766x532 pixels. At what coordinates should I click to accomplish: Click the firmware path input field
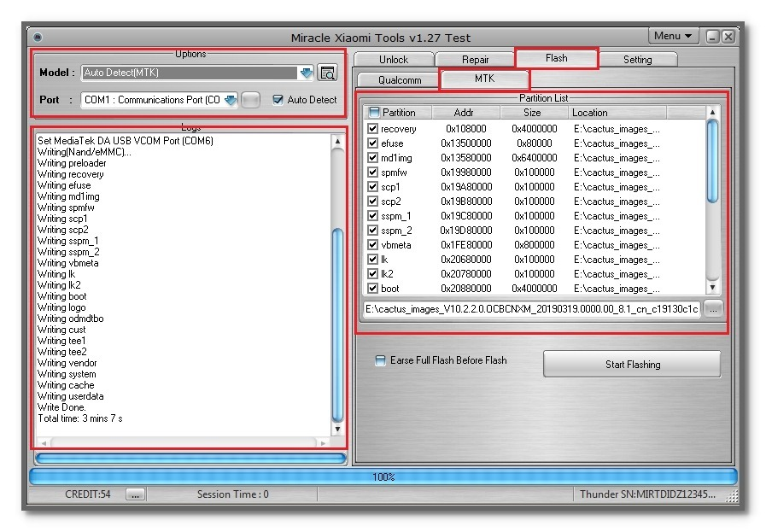(x=531, y=309)
